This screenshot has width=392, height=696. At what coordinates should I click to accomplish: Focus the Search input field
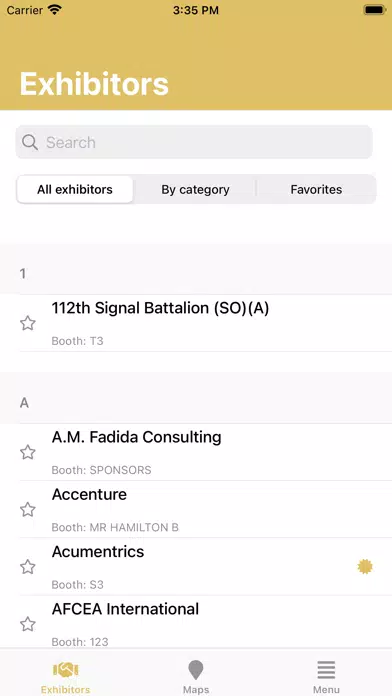[194, 142]
